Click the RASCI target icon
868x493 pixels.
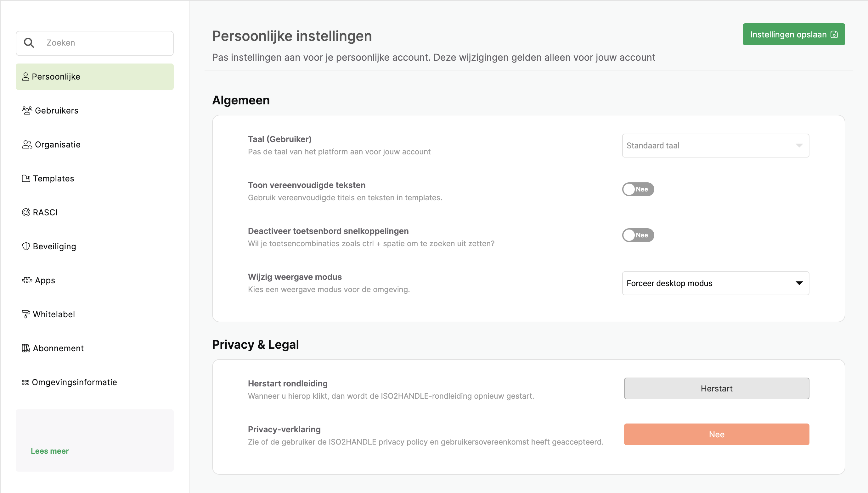point(26,212)
